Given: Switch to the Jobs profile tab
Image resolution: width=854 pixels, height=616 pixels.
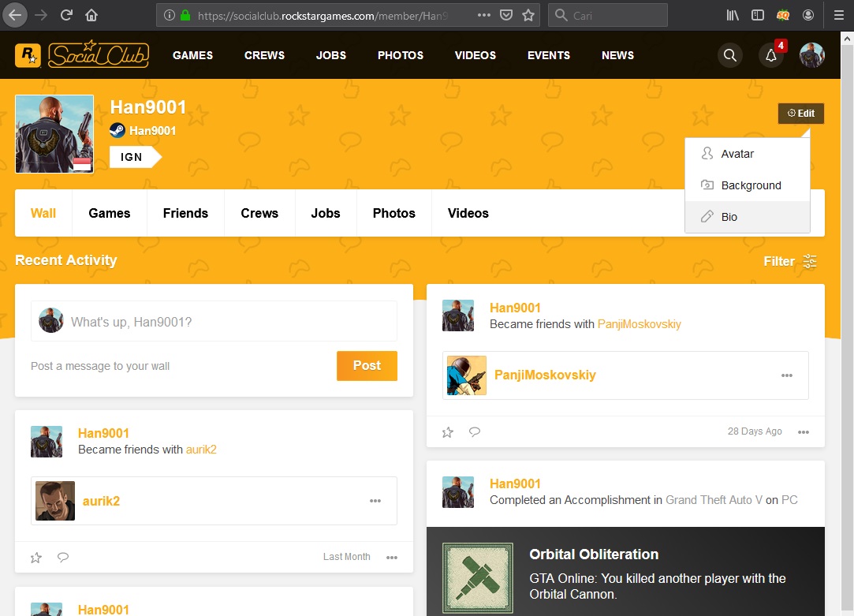Looking at the screenshot, I should 326,213.
